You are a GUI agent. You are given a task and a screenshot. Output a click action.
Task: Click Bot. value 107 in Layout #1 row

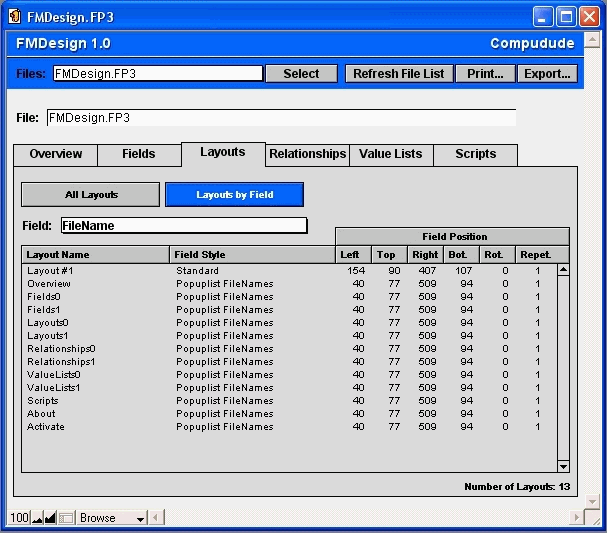[x=463, y=271]
